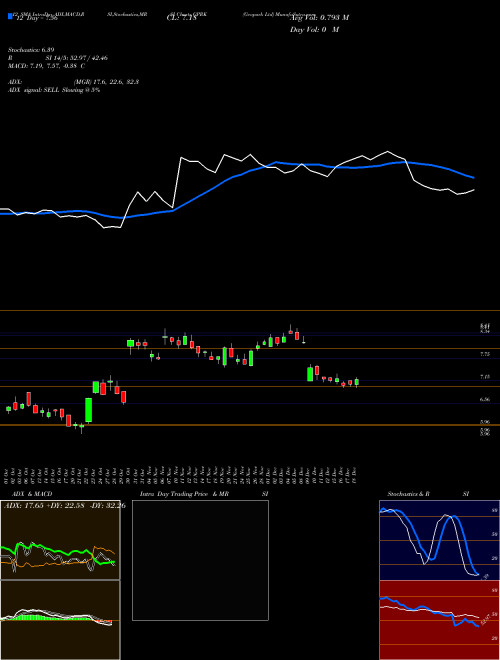Click the last green candlestick on the price chart
Image resolution: width=500 pixels, height=660 pixels.
click(357, 382)
